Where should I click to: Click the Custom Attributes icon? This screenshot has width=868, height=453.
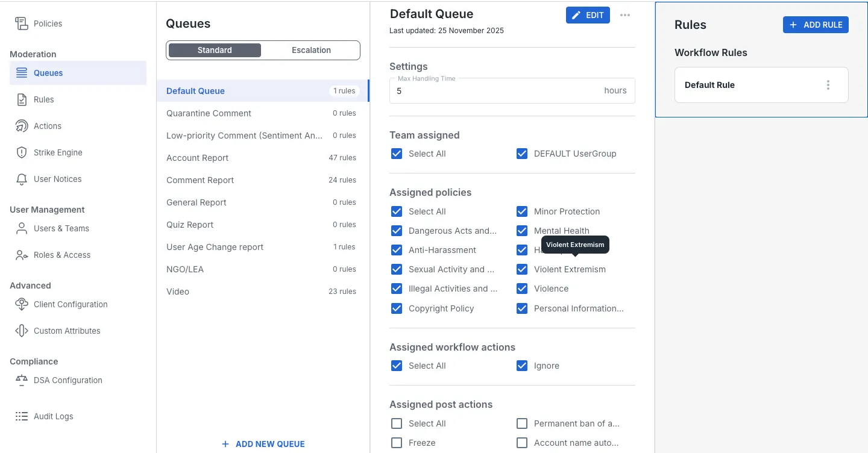[x=22, y=331]
